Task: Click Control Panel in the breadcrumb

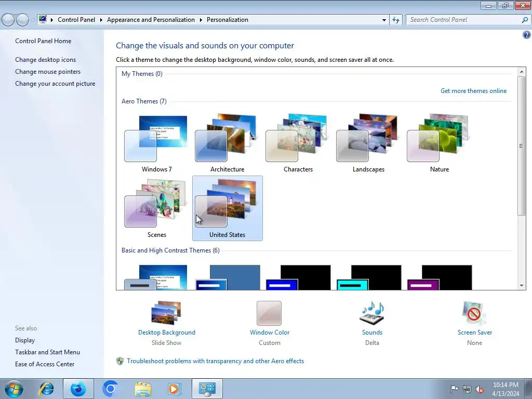Action: 76,20
